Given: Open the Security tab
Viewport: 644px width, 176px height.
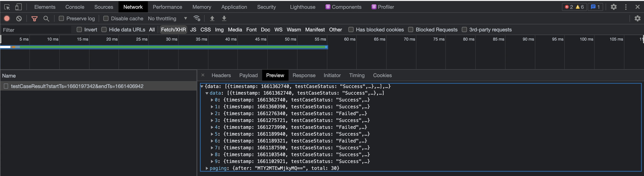Looking at the screenshot, I should click(266, 7).
